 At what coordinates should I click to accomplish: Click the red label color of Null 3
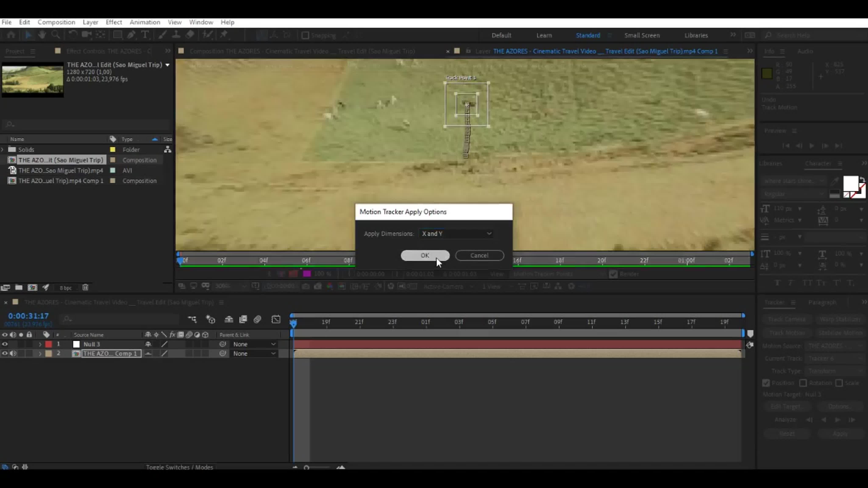(49, 344)
